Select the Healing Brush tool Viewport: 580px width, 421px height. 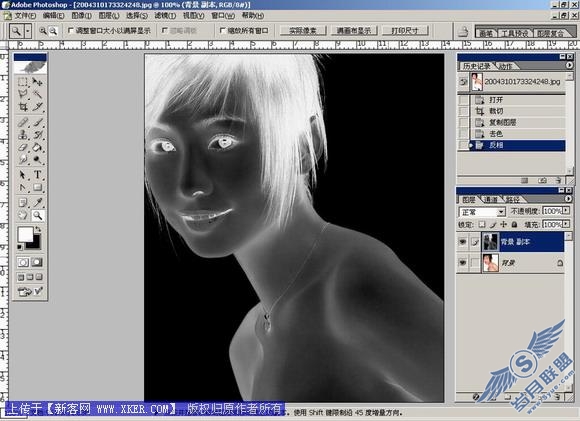(23, 122)
